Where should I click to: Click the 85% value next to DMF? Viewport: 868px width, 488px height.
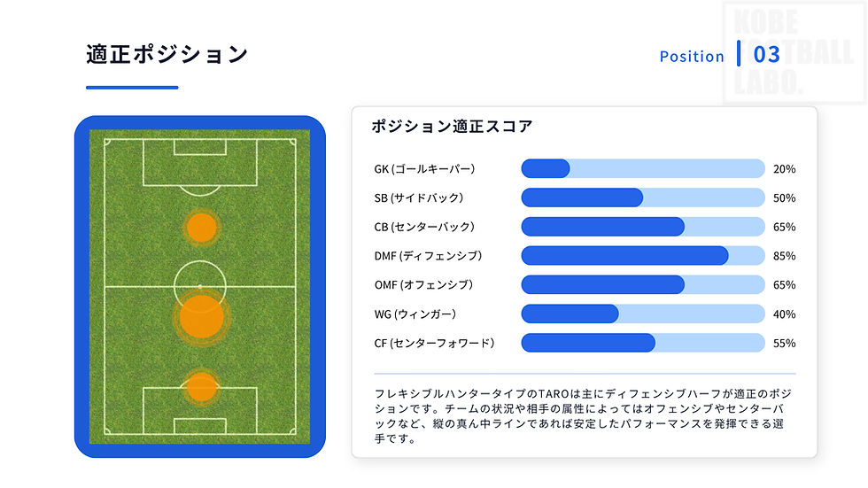[x=785, y=256]
